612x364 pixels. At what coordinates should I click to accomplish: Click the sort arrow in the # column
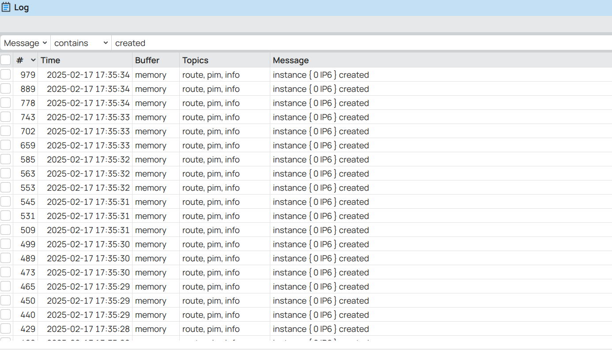point(33,60)
